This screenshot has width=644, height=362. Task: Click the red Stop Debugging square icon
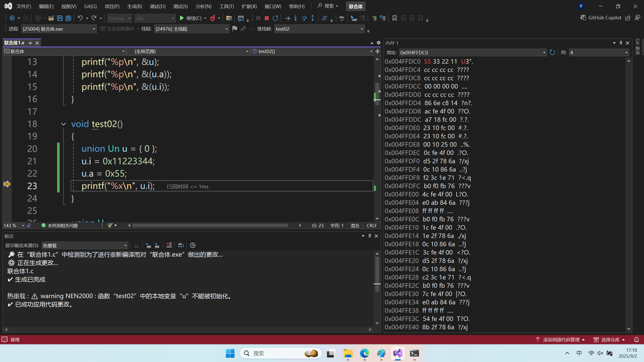click(267, 18)
